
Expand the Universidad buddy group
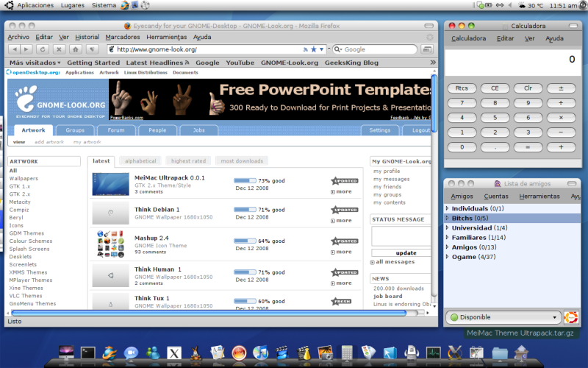pyautogui.click(x=447, y=227)
